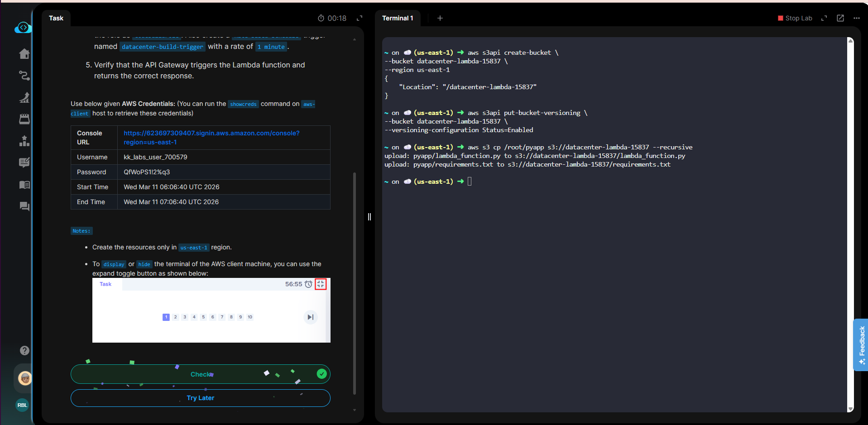Open the Feedback side tab

pyautogui.click(x=861, y=345)
